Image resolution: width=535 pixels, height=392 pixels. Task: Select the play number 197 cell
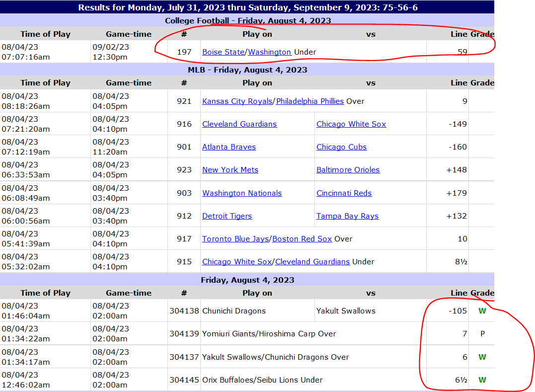point(184,52)
